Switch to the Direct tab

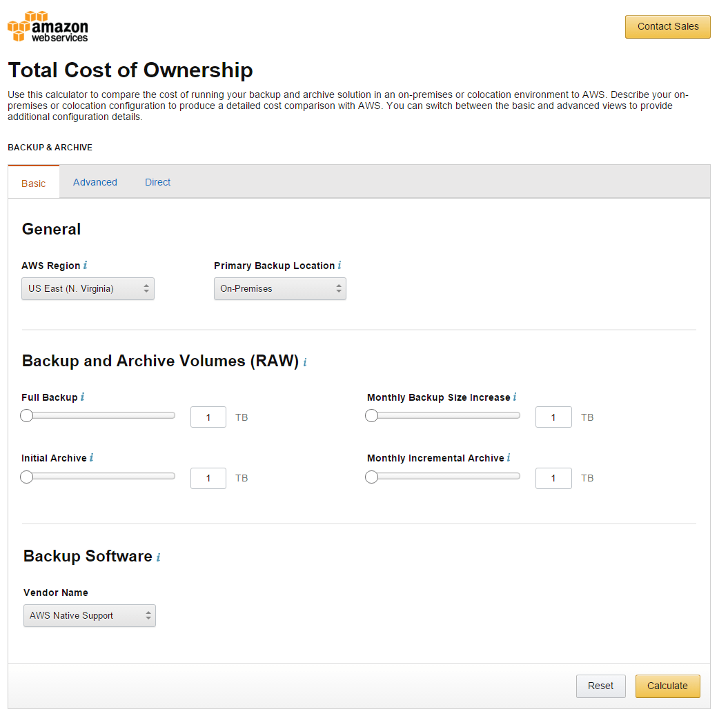click(x=158, y=182)
